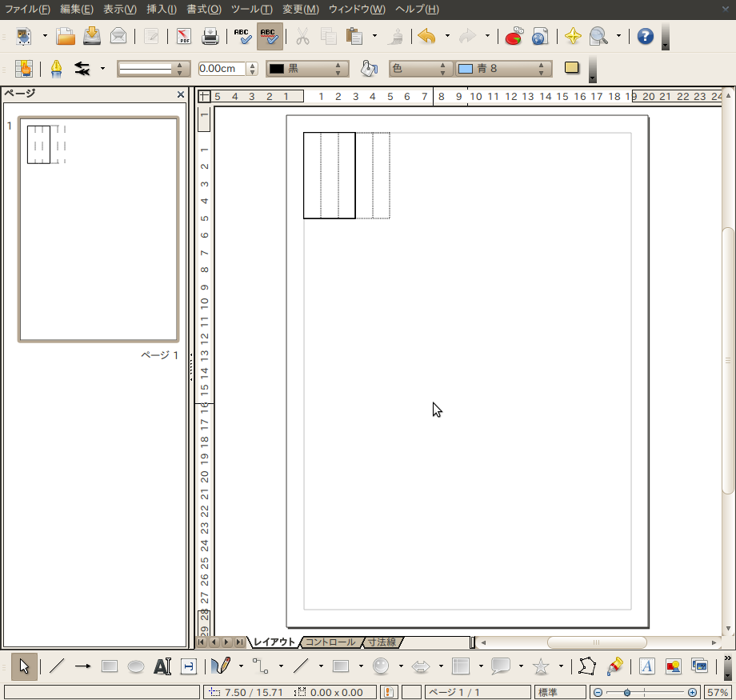The width and height of the screenshot is (736, 700).
Task: Click the arrow style icon
Action: click(x=82, y=69)
